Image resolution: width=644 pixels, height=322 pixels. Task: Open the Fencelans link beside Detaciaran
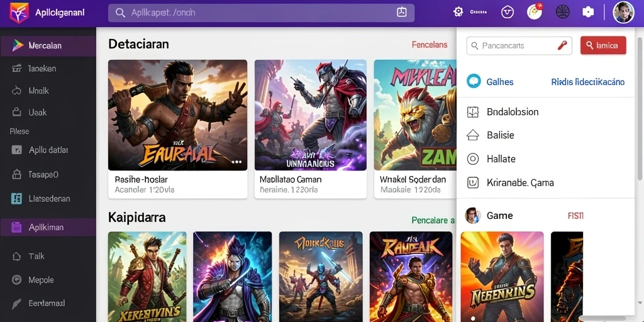[429, 45]
